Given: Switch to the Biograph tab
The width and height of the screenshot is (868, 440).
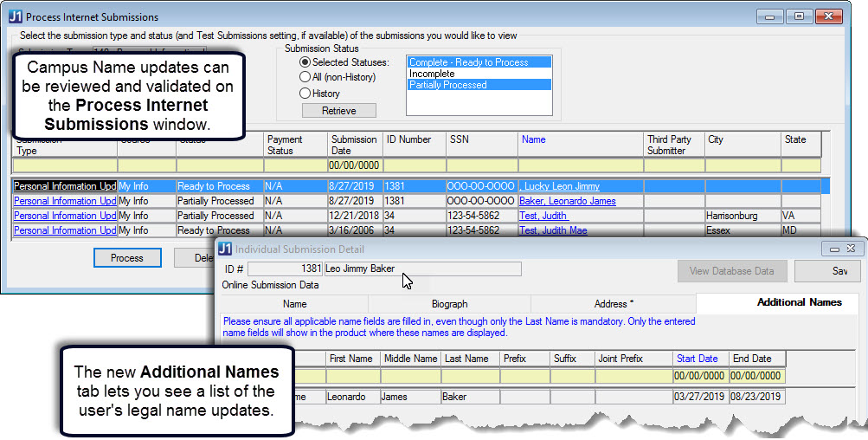Looking at the screenshot, I should 449,304.
